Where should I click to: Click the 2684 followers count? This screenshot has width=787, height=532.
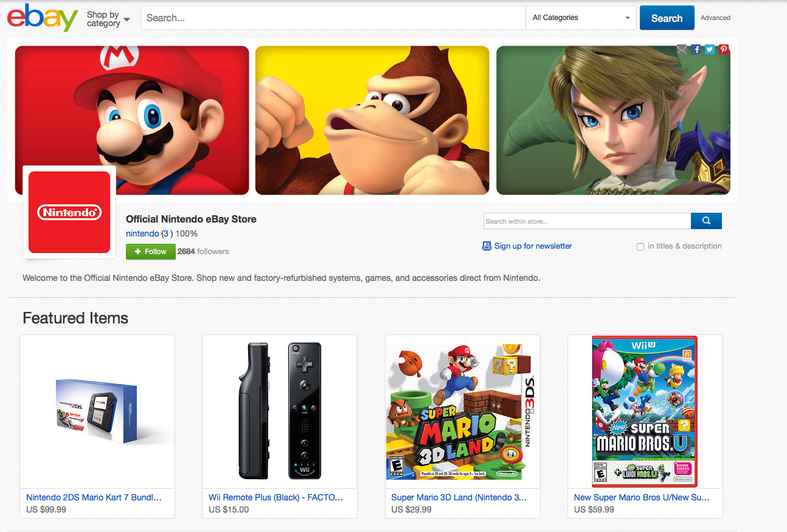click(203, 251)
